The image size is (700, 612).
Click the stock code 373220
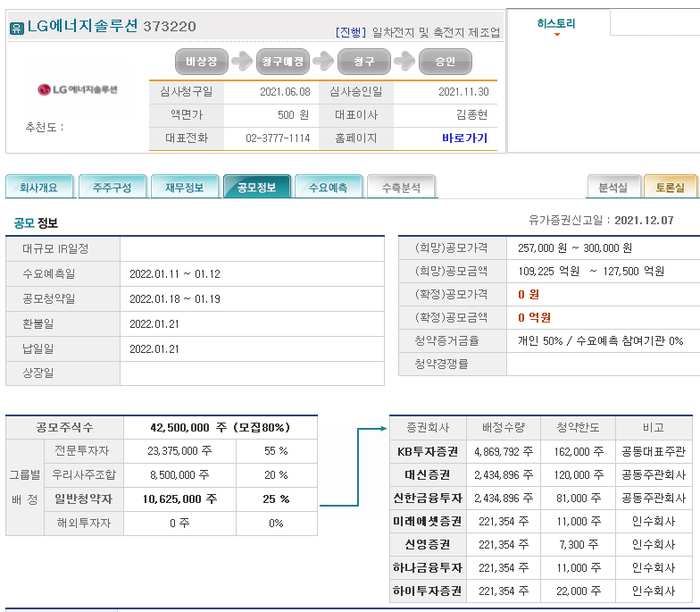tap(170, 27)
